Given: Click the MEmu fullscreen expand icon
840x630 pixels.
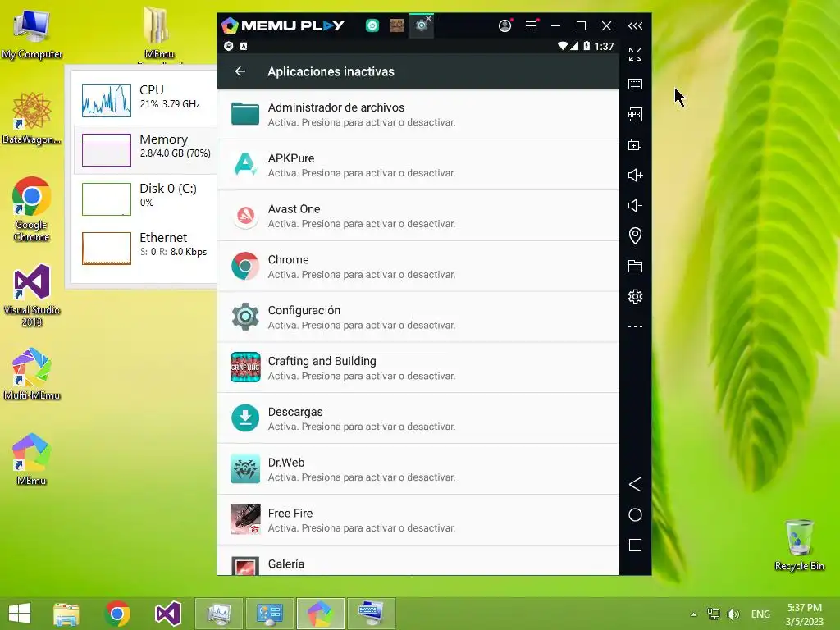Looking at the screenshot, I should tap(635, 53).
